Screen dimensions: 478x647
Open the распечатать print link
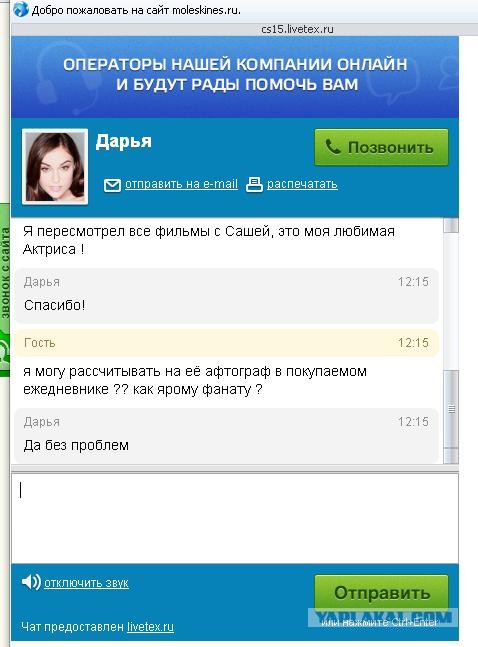[302, 184]
